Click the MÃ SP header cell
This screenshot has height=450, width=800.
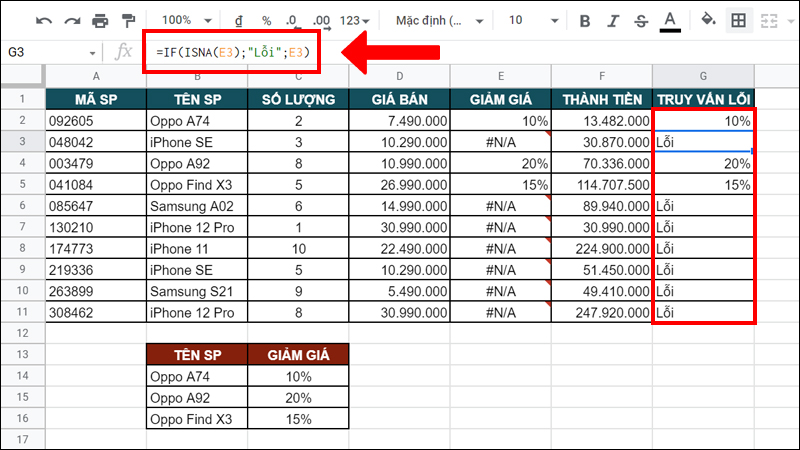pyautogui.click(x=96, y=99)
